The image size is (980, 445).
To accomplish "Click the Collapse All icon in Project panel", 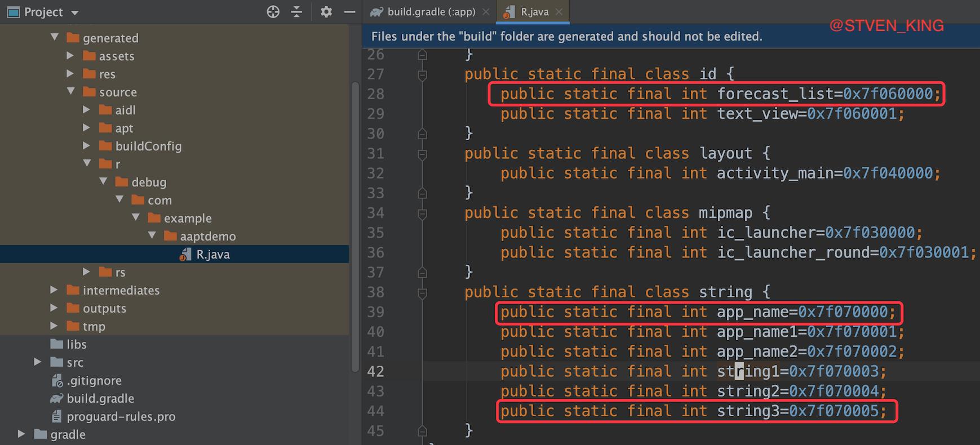I will (x=297, y=12).
